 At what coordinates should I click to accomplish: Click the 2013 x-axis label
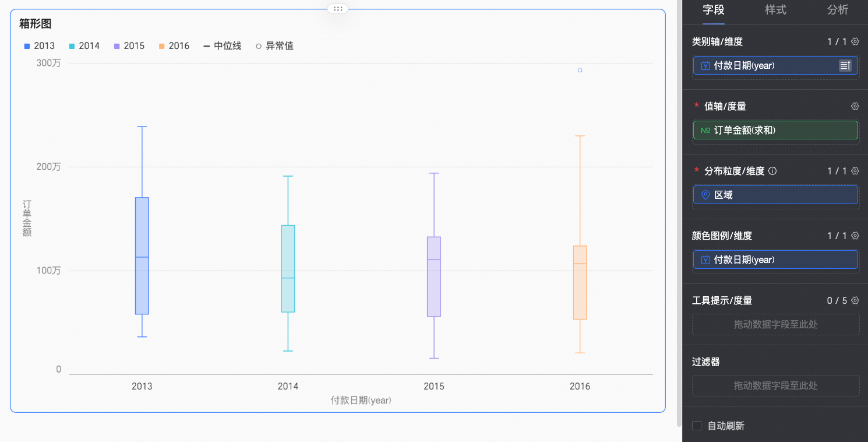142,386
